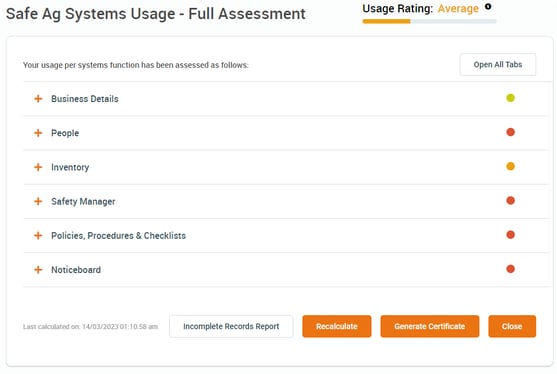
Task: Click the Usage Rating progress bar
Action: pos(429,21)
